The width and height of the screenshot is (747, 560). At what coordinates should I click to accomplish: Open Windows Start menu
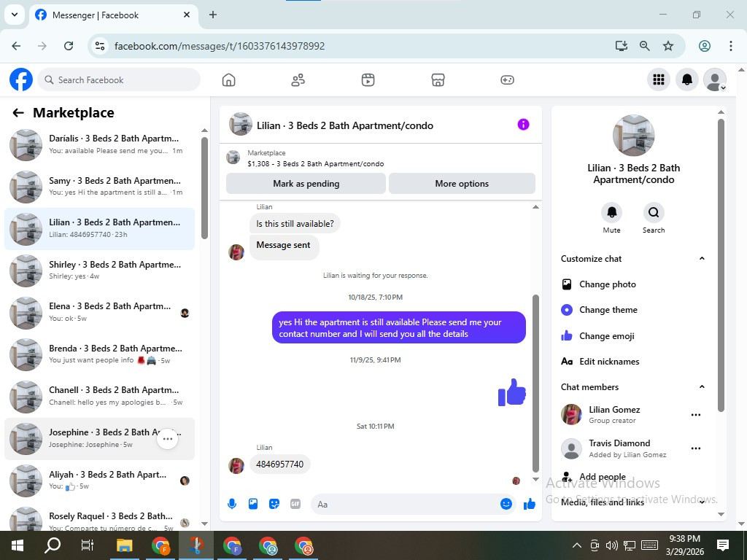pos(18,545)
